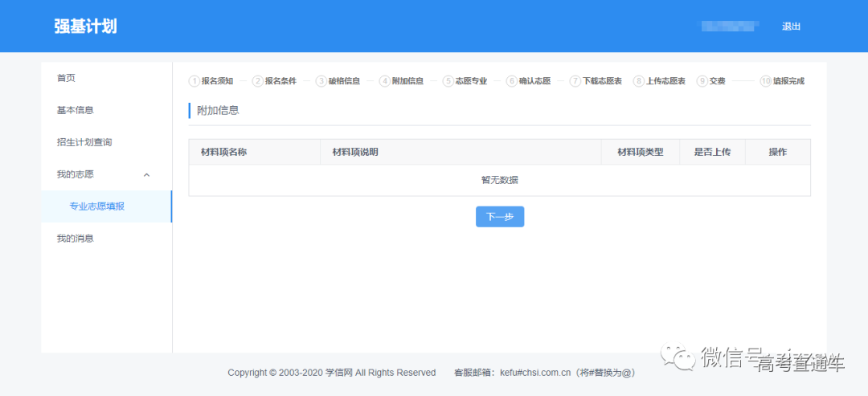Screen dimensions: 868x396
Task: Go to step 9 交费
Action: click(x=711, y=81)
